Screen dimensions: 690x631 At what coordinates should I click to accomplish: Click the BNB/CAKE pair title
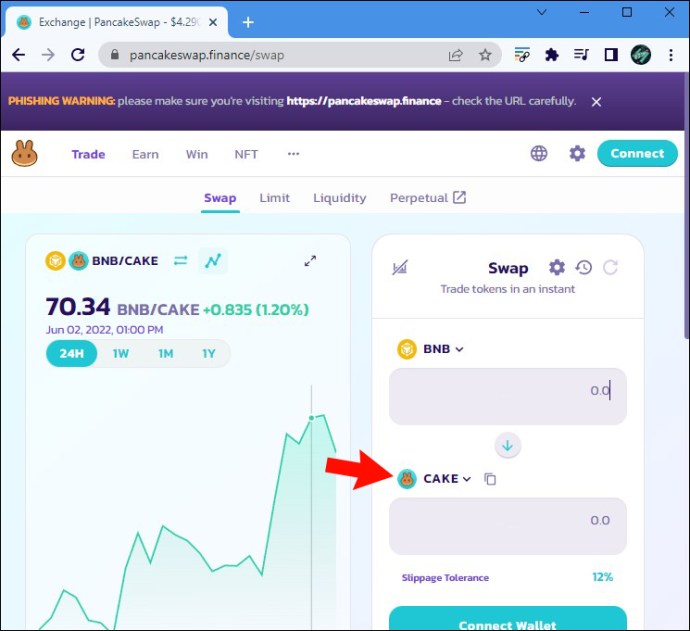tap(125, 260)
